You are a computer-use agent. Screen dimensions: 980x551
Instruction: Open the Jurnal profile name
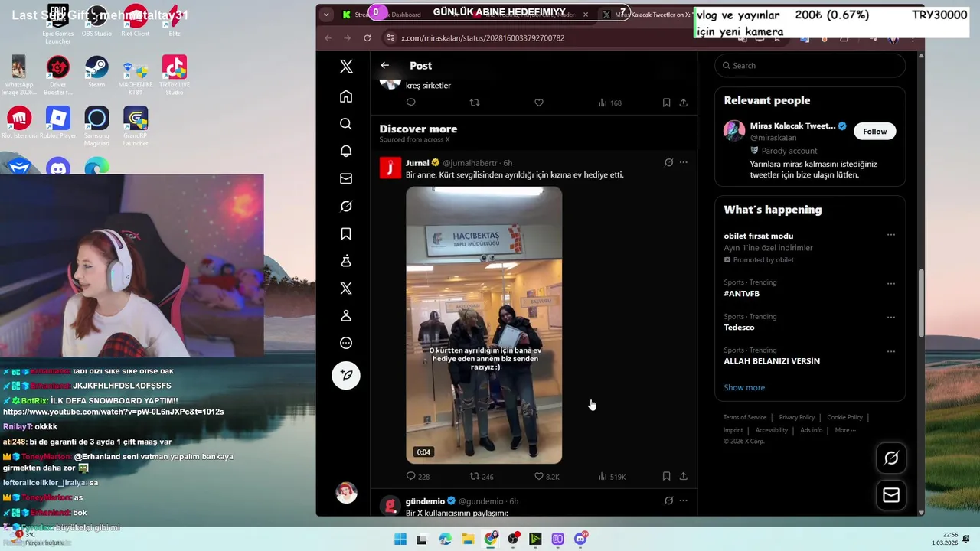point(417,163)
